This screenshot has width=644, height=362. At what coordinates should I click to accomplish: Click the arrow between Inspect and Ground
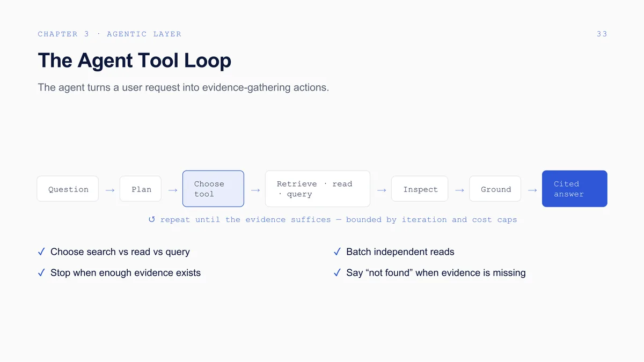coord(459,190)
